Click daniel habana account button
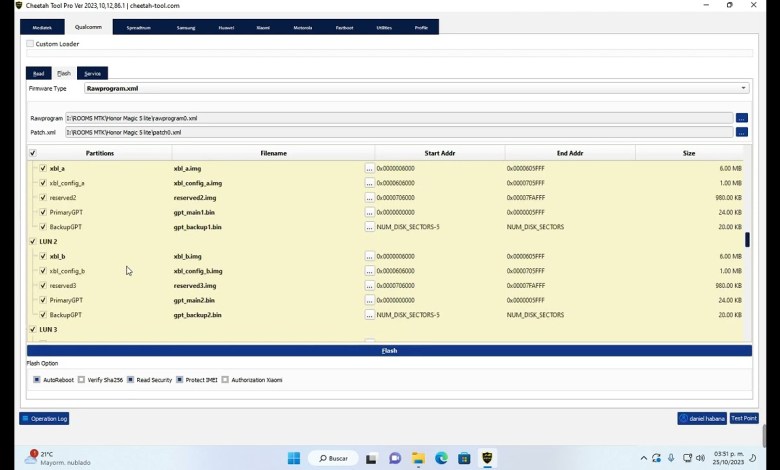The width and height of the screenshot is (780, 470). click(x=702, y=418)
